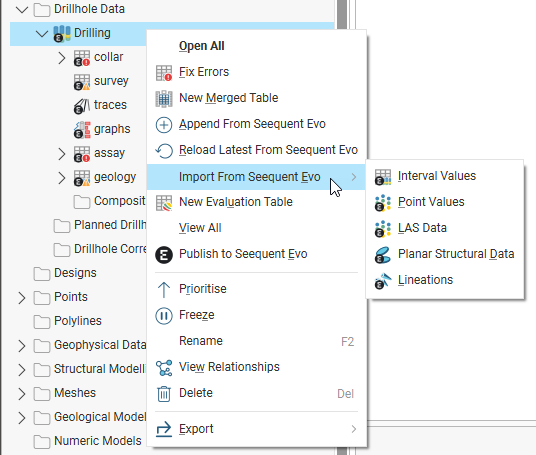Click the Planar Structural Data icon
This screenshot has width=536, height=455.
[x=383, y=255]
